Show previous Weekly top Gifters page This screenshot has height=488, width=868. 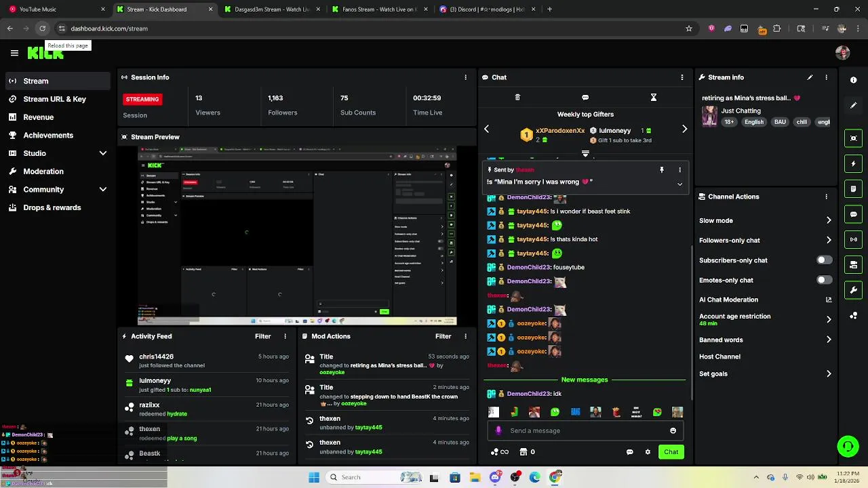486,129
